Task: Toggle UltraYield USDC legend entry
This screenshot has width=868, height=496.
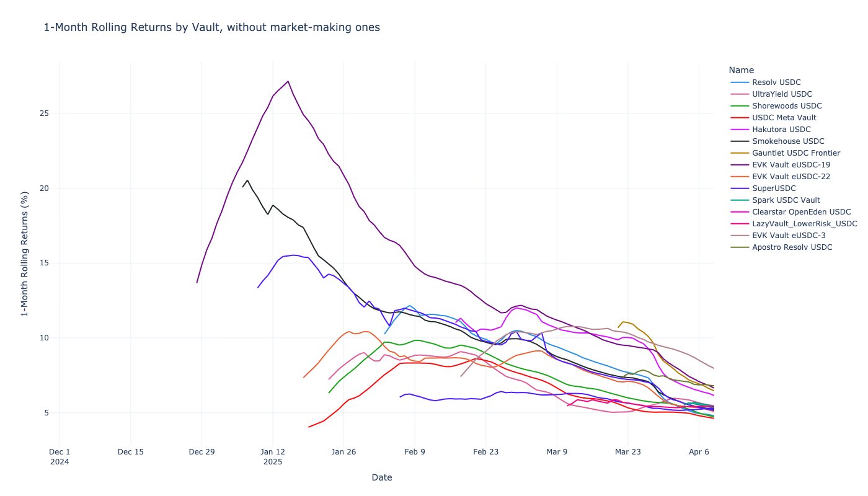Action: click(781, 94)
